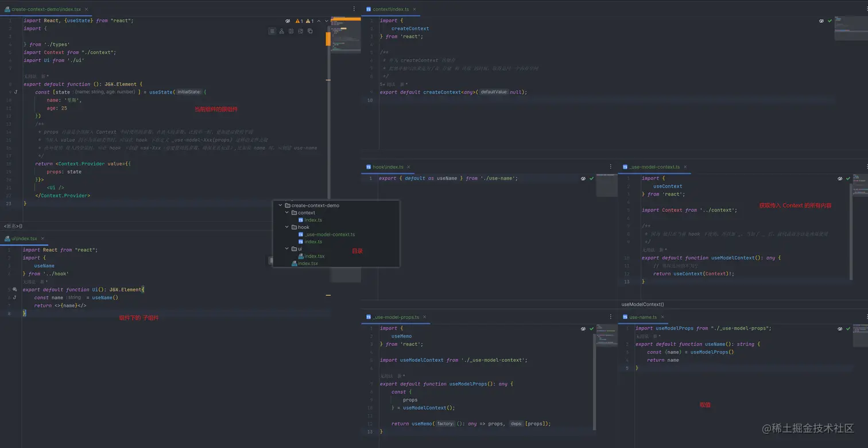Viewport: 868px width, 448px height.
Task: Click the <匿名>() breadcrumb below main editor
Action: (x=13, y=226)
